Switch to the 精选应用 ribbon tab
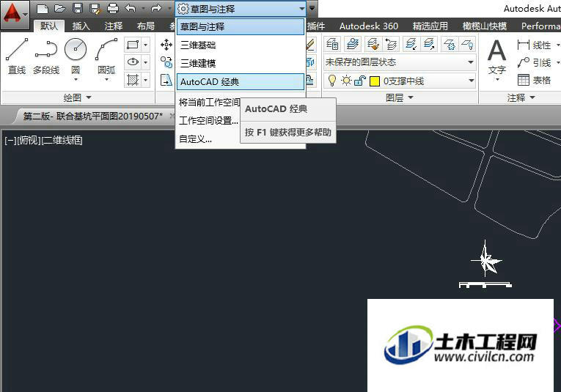Screen dimensions: 561x392 [430, 26]
